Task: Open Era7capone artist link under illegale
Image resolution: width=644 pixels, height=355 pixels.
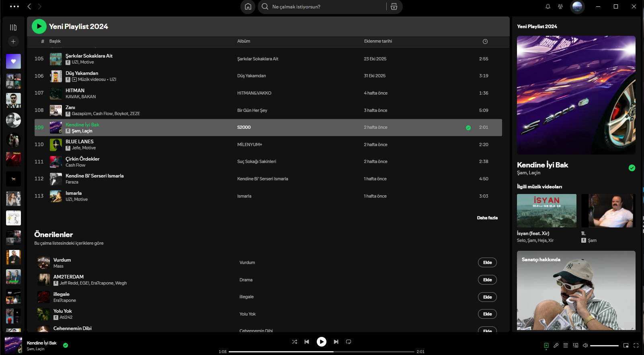Action: pyautogui.click(x=65, y=300)
